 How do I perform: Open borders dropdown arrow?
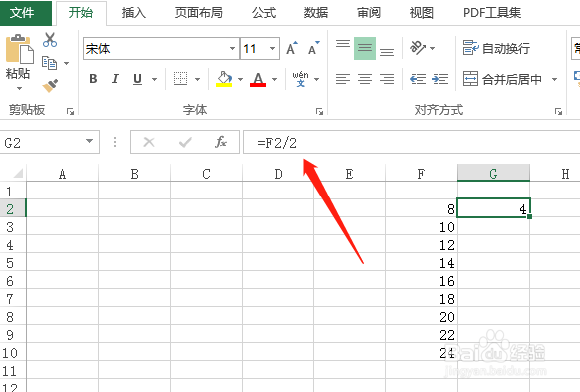[197, 79]
